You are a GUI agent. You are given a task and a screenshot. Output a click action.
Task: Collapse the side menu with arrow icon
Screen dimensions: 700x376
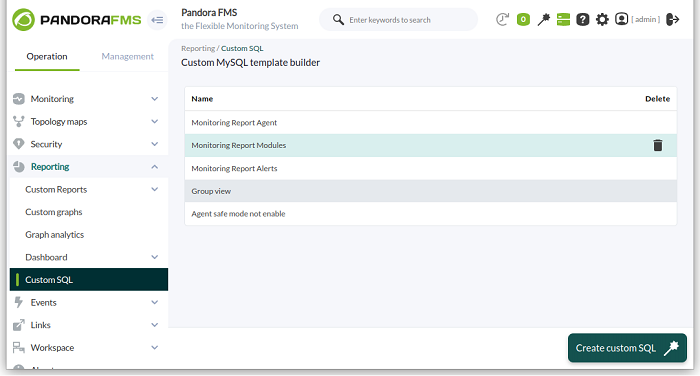tap(157, 20)
